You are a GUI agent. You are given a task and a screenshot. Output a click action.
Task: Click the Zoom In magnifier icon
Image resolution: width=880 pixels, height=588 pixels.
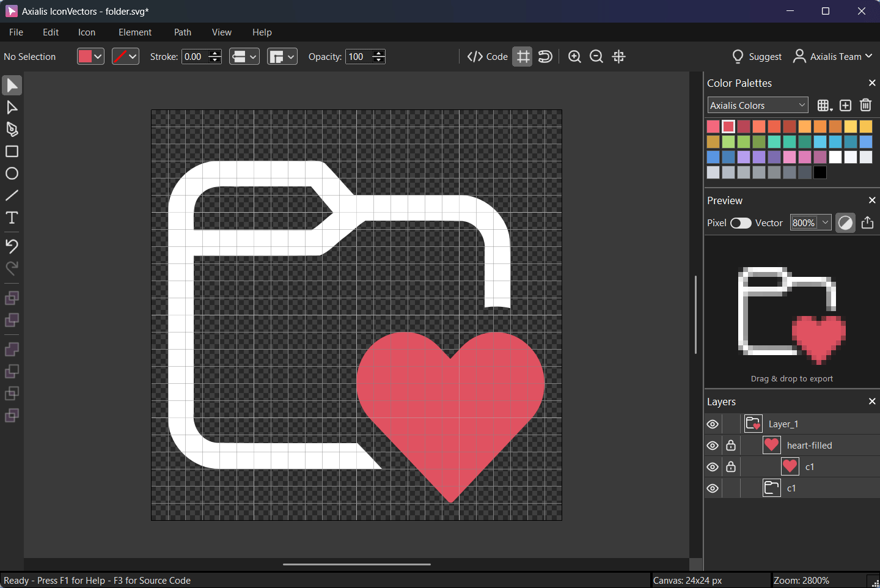click(x=574, y=56)
